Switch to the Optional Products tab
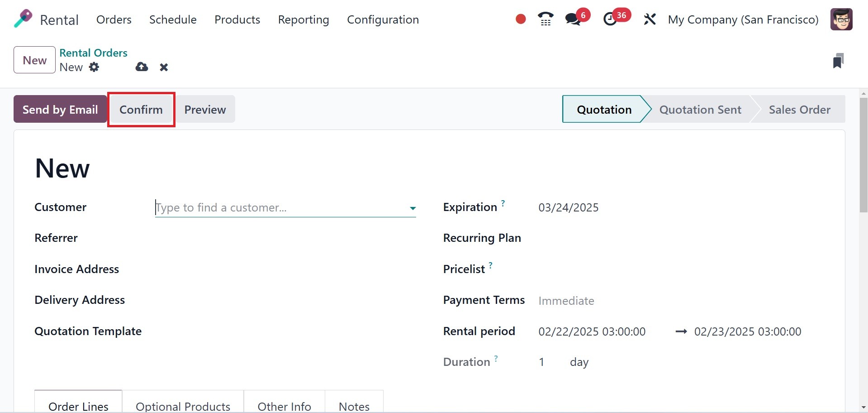This screenshot has width=868, height=413. click(183, 406)
